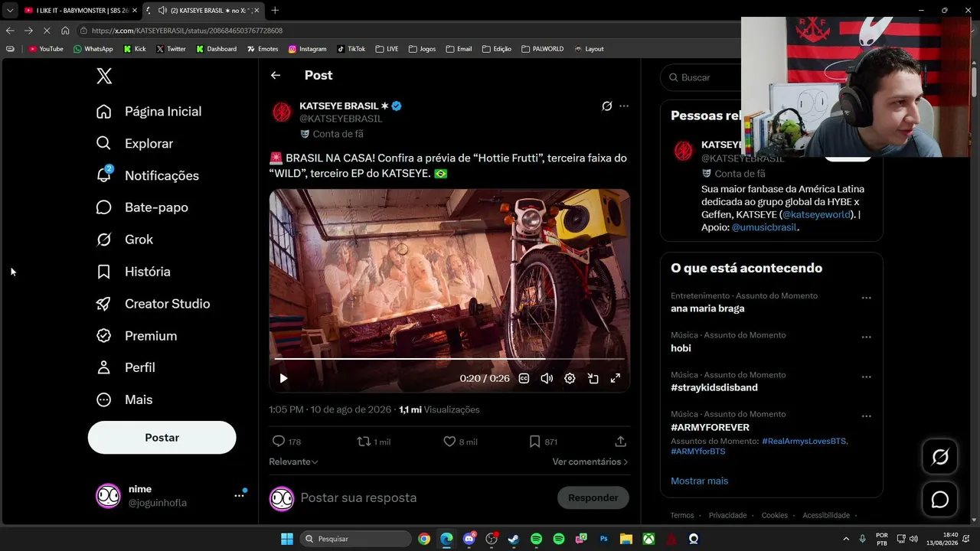The height and width of the screenshot is (551, 980).
Task: Open the tab search dropdown
Action: pyautogui.click(x=9, y=11)
